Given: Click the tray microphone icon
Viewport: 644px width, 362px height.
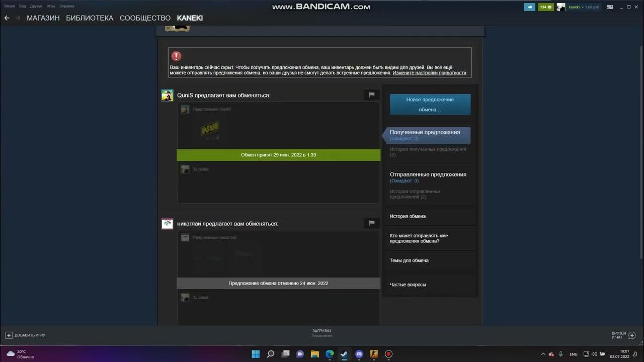Looking at the screenshot, I should pyautogui.click(x=561, y=354).
